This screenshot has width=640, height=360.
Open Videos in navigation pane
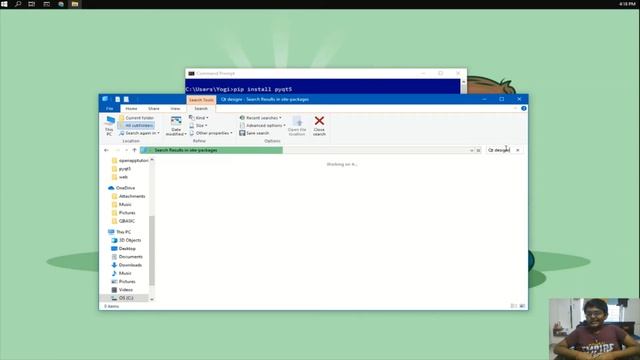pos(122,290)
